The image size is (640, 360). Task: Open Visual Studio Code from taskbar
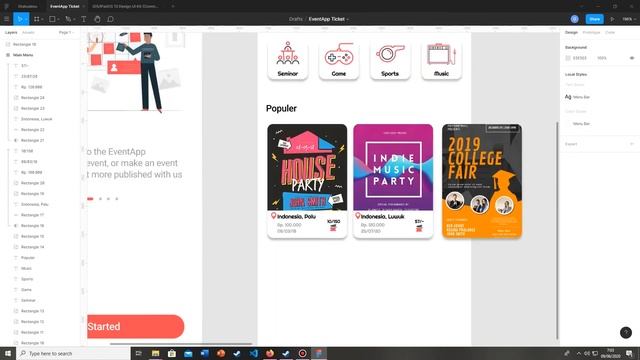(x=253, y=353)
